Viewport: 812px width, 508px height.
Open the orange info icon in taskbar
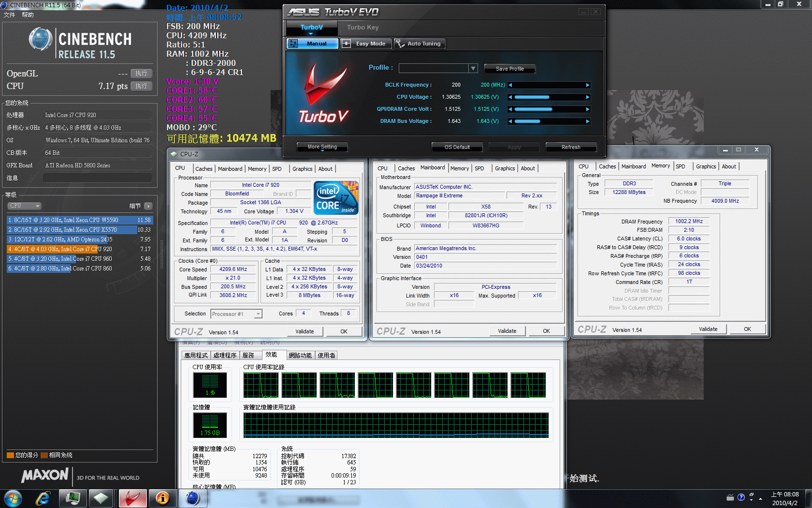click(162, 498)
